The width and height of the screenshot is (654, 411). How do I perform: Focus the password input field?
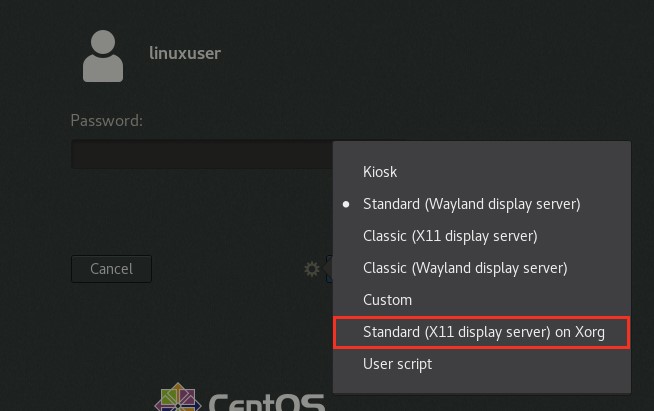[200, 154]
